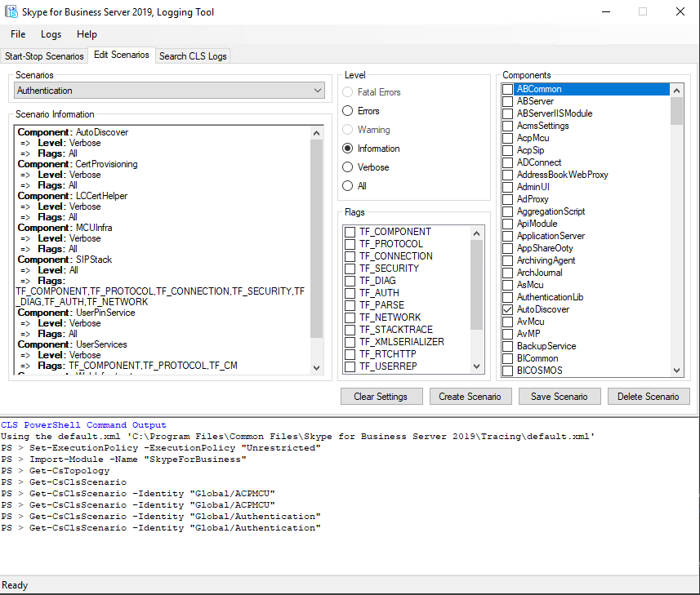
Task: Select the Information level radio button
Action: pos(347,148)
